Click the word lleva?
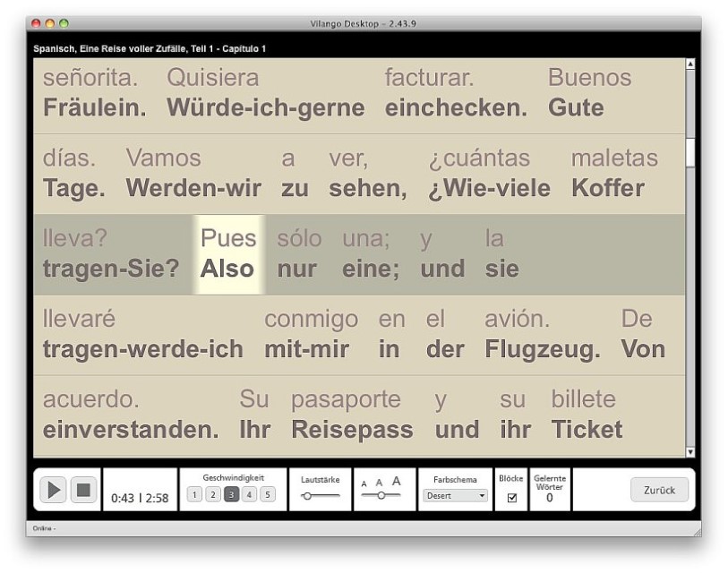This screenshot has width=728, height=573. pos(74,239)
